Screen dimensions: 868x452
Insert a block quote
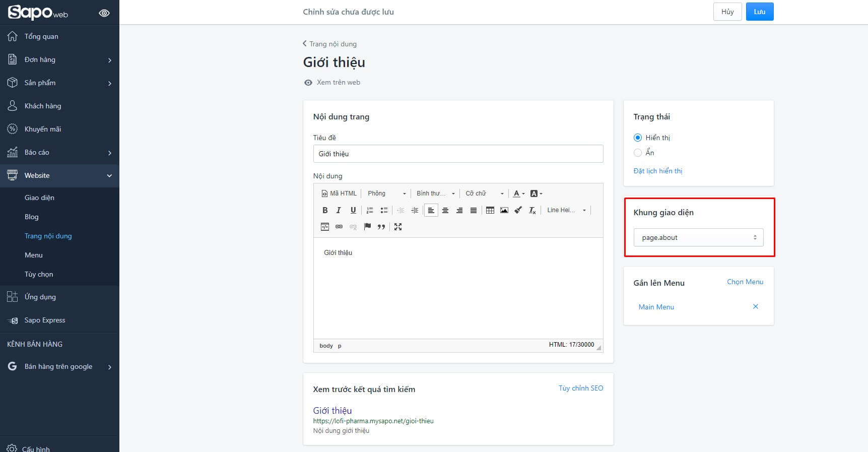[381, 227]
